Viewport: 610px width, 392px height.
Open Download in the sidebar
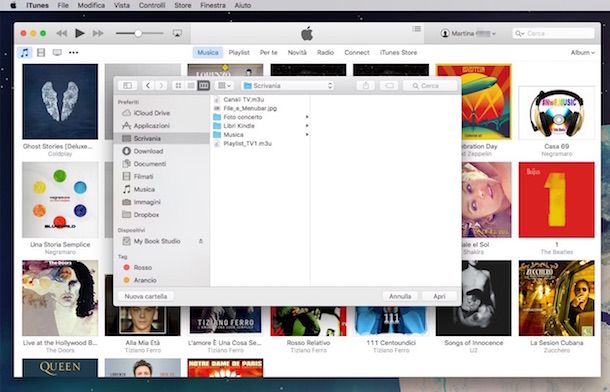pos(148,151)
